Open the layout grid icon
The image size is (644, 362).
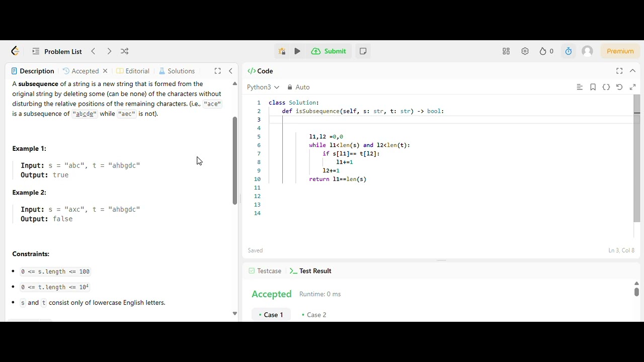point(506,51)
